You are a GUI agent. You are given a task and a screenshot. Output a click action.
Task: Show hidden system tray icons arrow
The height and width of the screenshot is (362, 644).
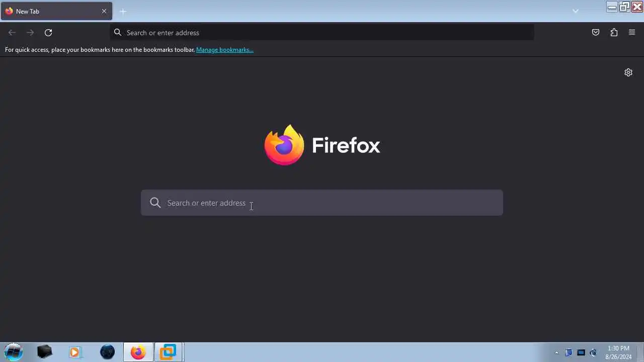[556, 352]
